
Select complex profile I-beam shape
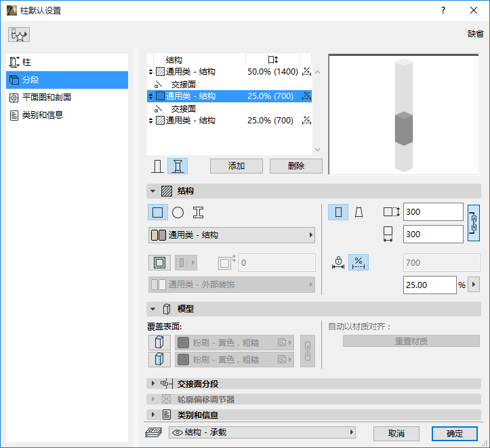click(x=198, y=213)
